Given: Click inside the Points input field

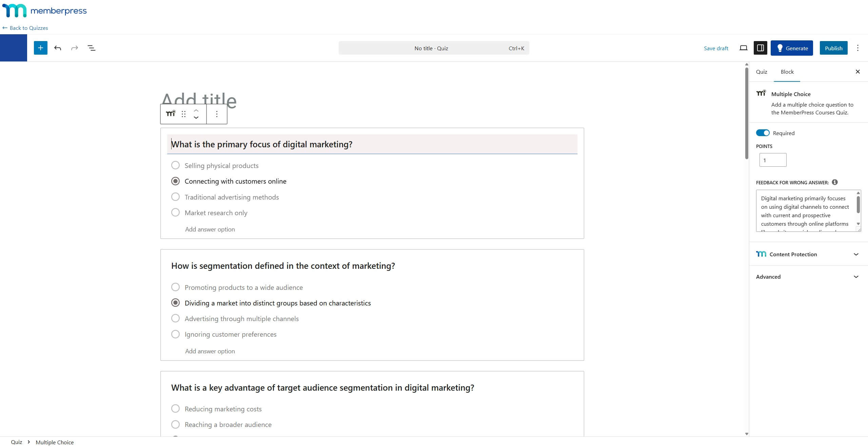Looking at the screenshot, I should [772, 160].
